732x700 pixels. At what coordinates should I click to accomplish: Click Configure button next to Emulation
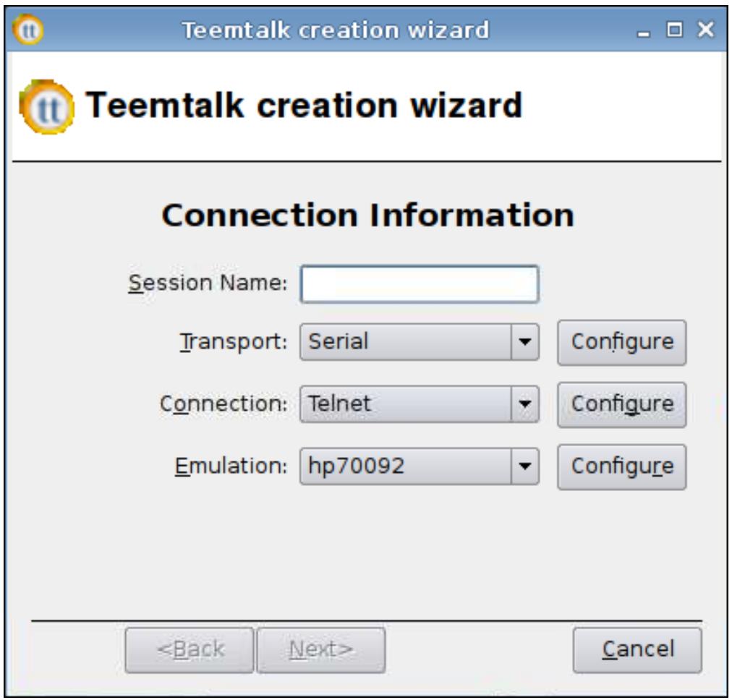[622, 466]
